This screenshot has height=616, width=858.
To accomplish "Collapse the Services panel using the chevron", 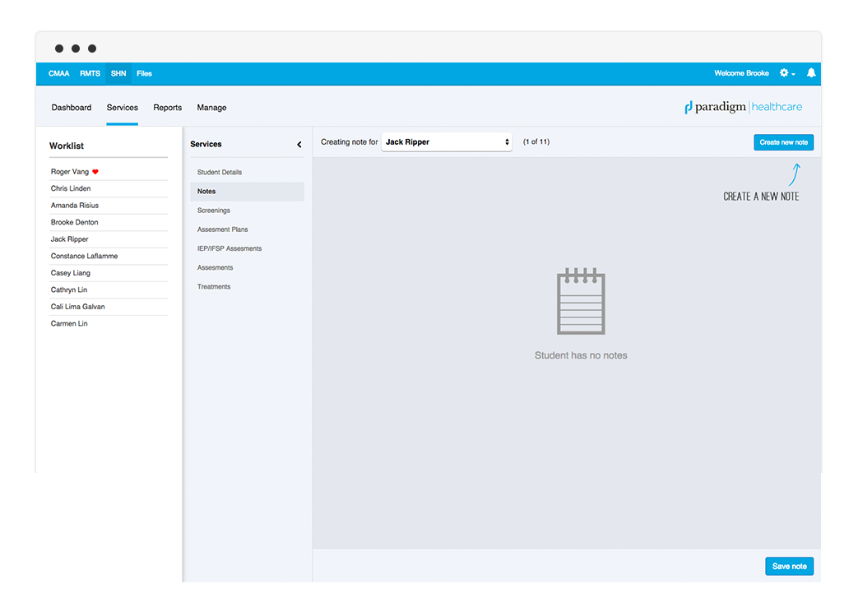I will [299, 143].
